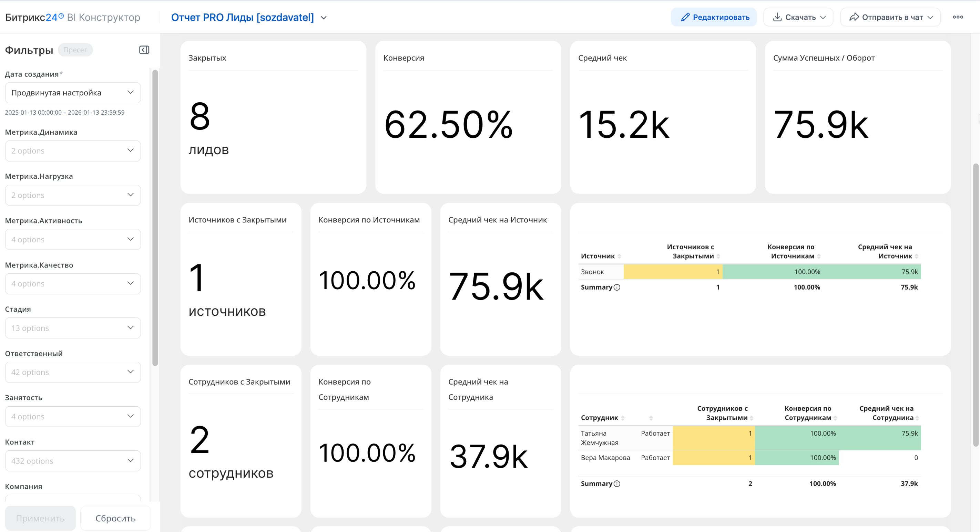Click the Применить apply button
Viewport: 980px width, 532px height.
[40, 518]
